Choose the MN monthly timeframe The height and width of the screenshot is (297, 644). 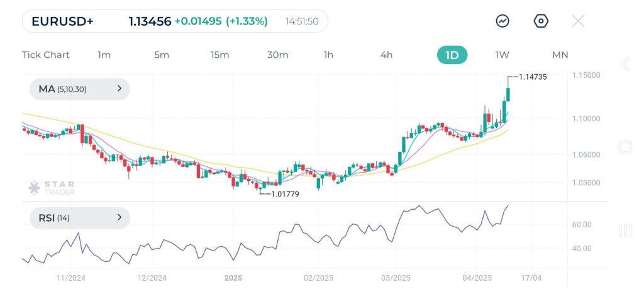pos(560,55)
